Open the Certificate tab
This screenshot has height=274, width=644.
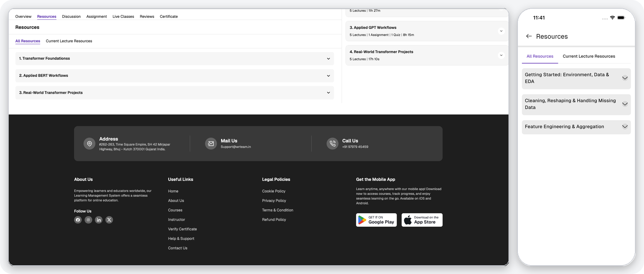click(x=169, y=16)
